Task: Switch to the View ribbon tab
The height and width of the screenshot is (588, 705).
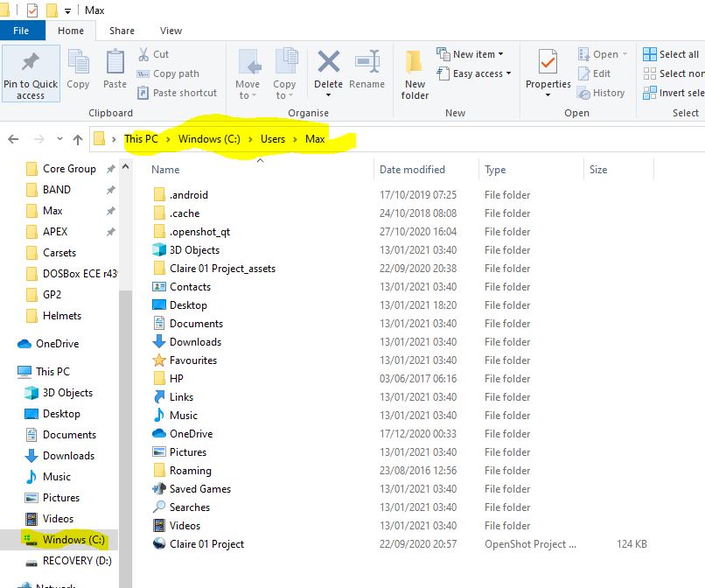Action: 171,31
